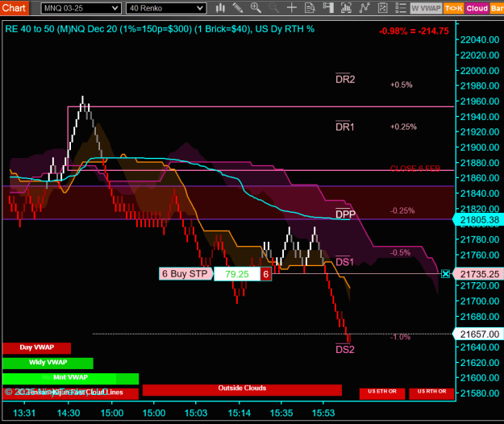This screenshot has height=424, width=504.
Task: Click the RE 40 to 50 chart title
Action: pos(160,29)
